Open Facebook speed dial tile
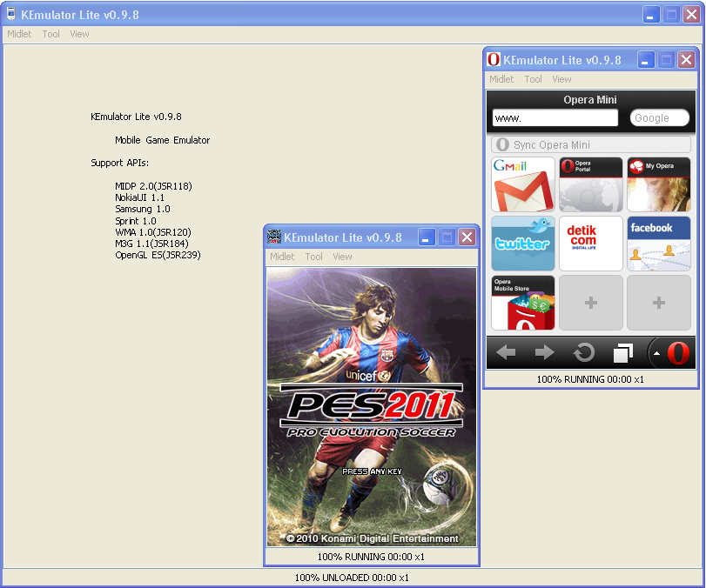The image size is (706, 588). [659, 244]
